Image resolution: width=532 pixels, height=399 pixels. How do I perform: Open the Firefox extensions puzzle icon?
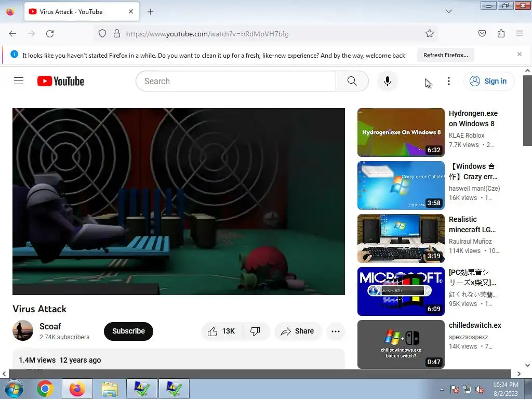tap(501, 34)
